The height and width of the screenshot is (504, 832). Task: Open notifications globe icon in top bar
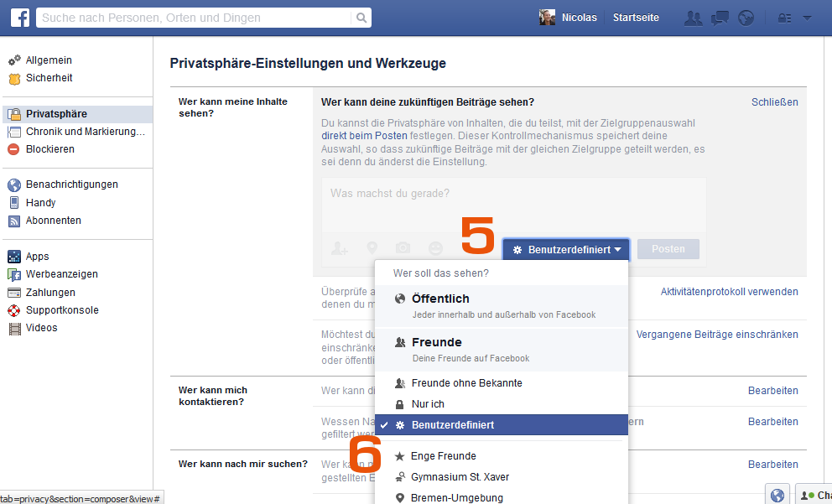click(746, 18)
